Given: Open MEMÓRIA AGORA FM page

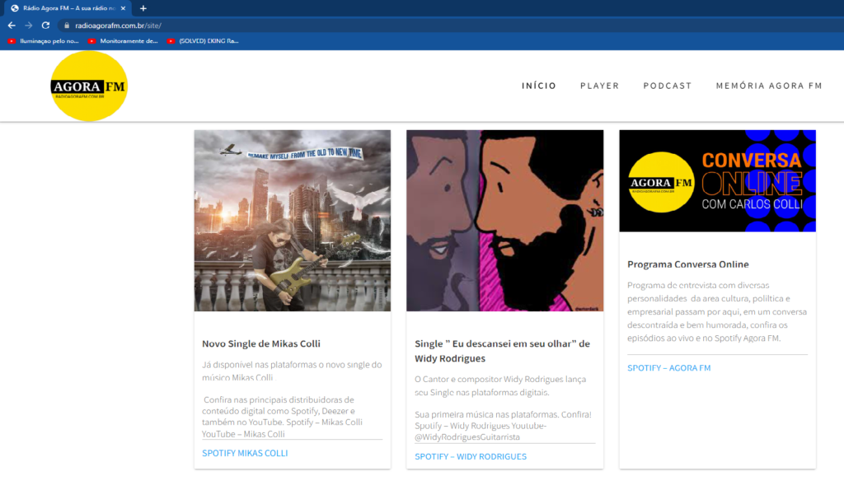Looking at the screenshot, I should point(769,86).
